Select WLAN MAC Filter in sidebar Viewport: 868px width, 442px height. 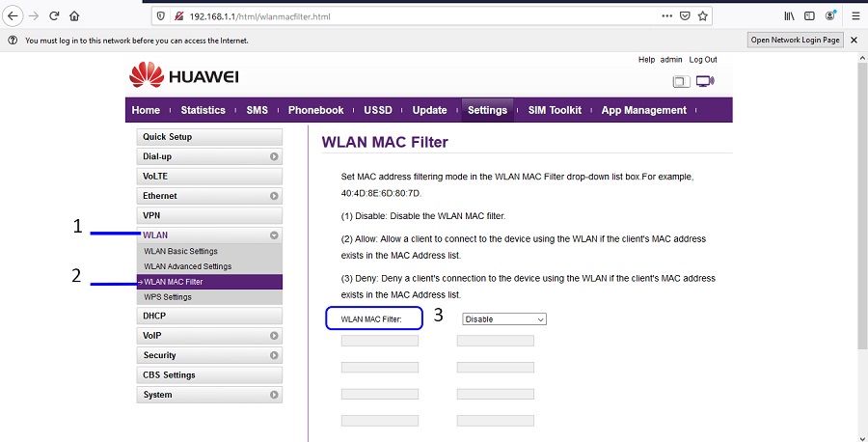tap(209, 282)
